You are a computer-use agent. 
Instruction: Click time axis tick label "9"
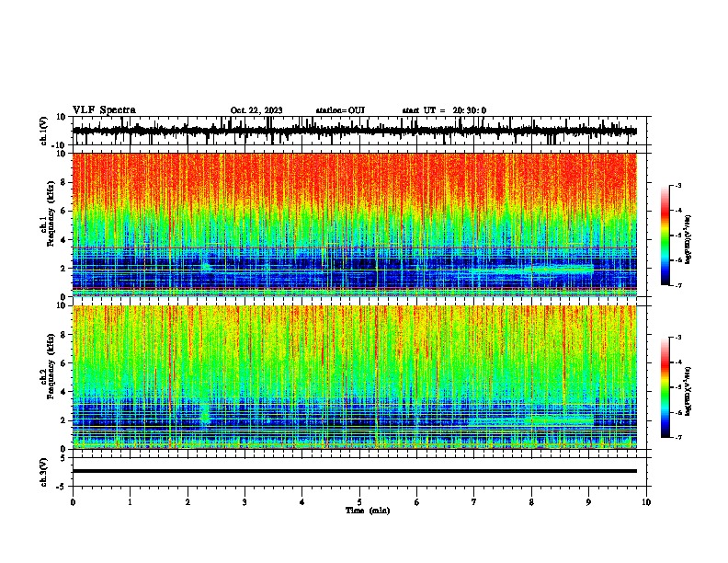click(x=588, y=502)
